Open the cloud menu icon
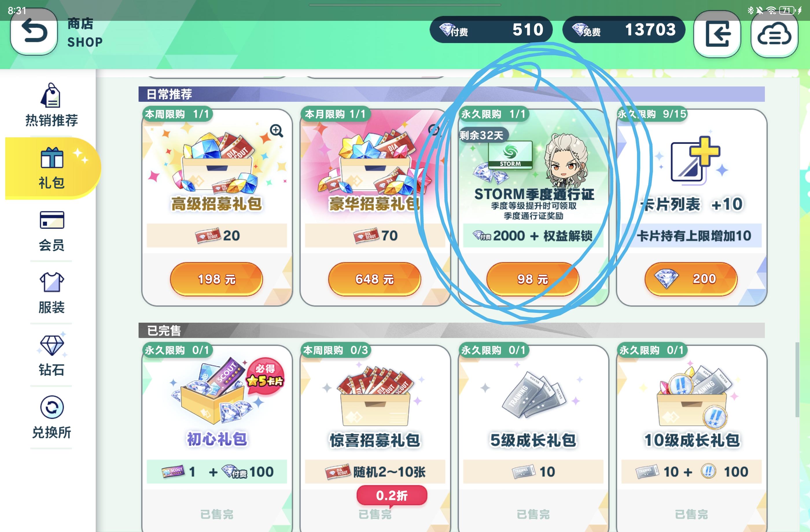The image size is (810, 532). (774, 34)
